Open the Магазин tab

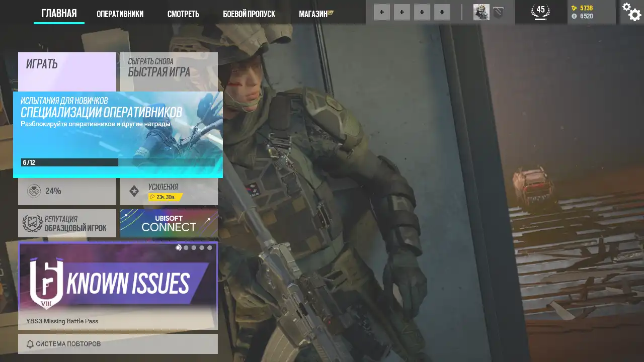click(316, 14)
